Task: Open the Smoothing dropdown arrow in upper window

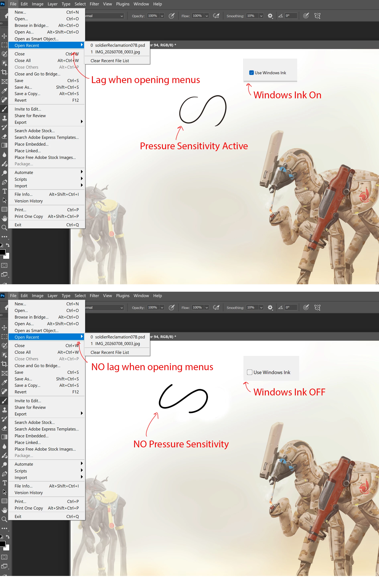Action: [x=261, y=16]
